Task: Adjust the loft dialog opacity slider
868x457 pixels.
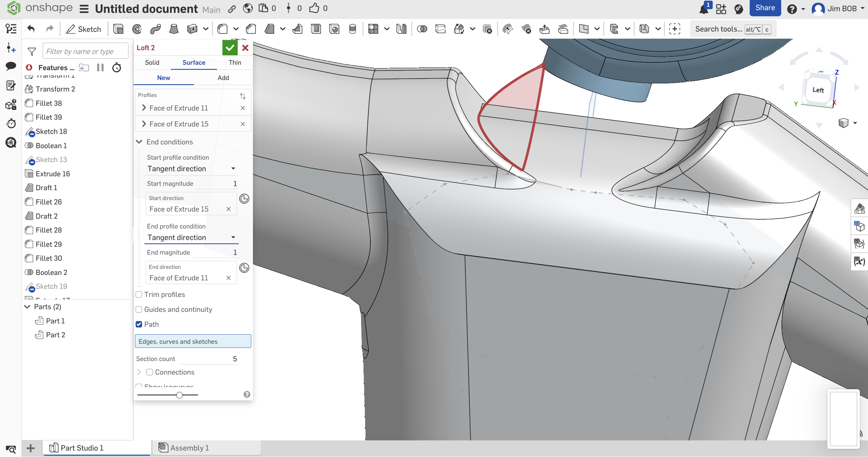Action: pyautogui.click(x=179, y=395)
